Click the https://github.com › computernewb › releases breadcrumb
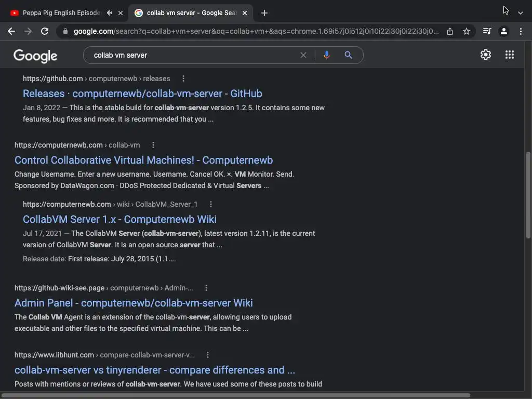This screenshot has width=532, height=399. [x=96, y=78]
